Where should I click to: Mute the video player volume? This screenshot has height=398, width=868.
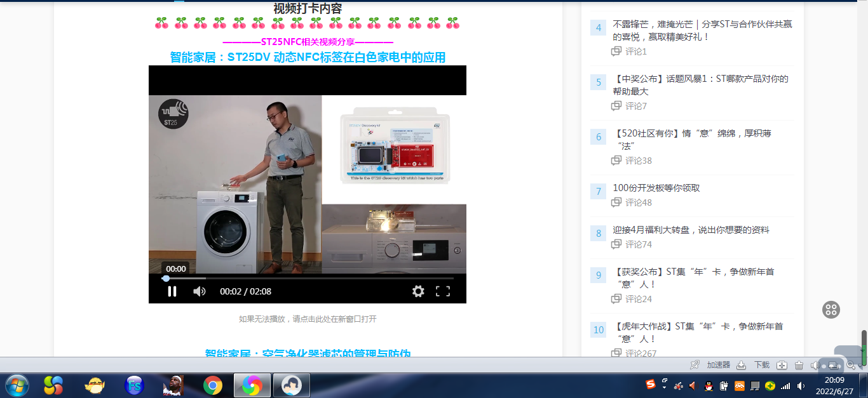(199, 291)
